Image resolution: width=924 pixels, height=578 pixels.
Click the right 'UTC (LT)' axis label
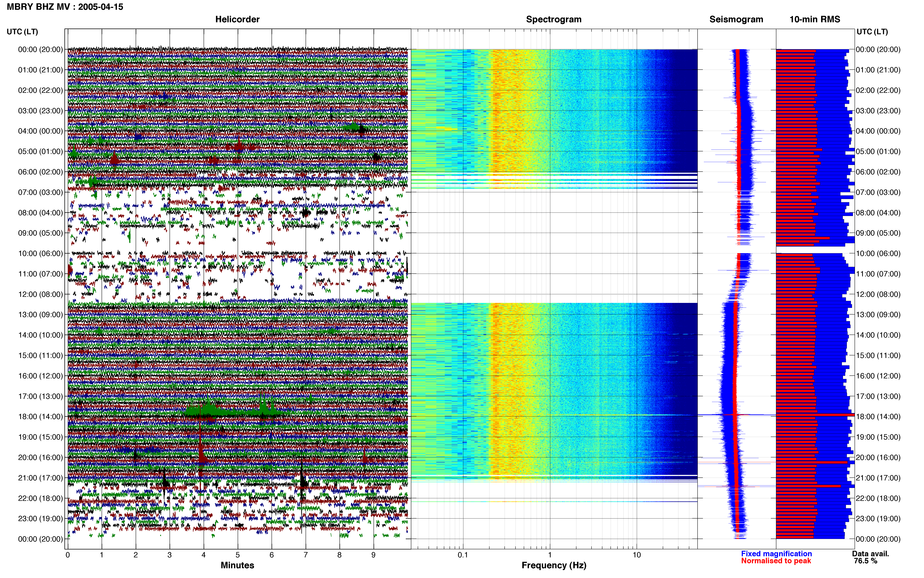click(x=872, y=32)
